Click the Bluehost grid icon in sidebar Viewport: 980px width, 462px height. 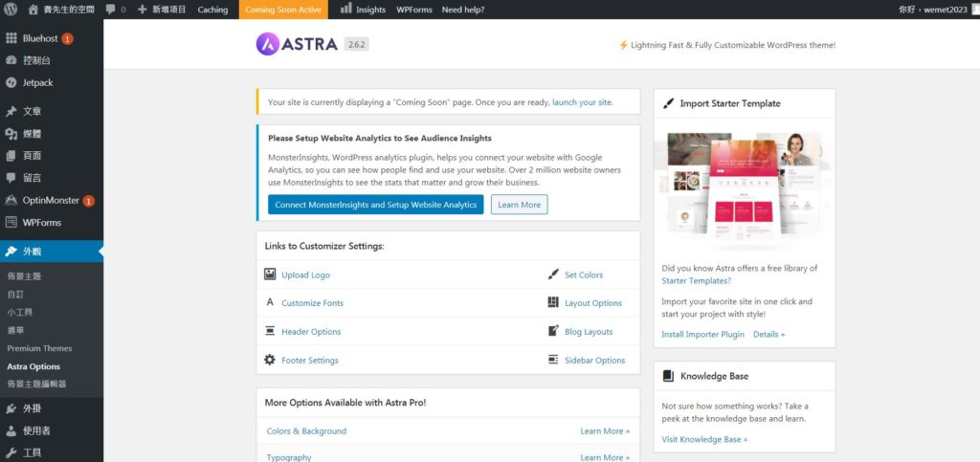pos(11,38)
